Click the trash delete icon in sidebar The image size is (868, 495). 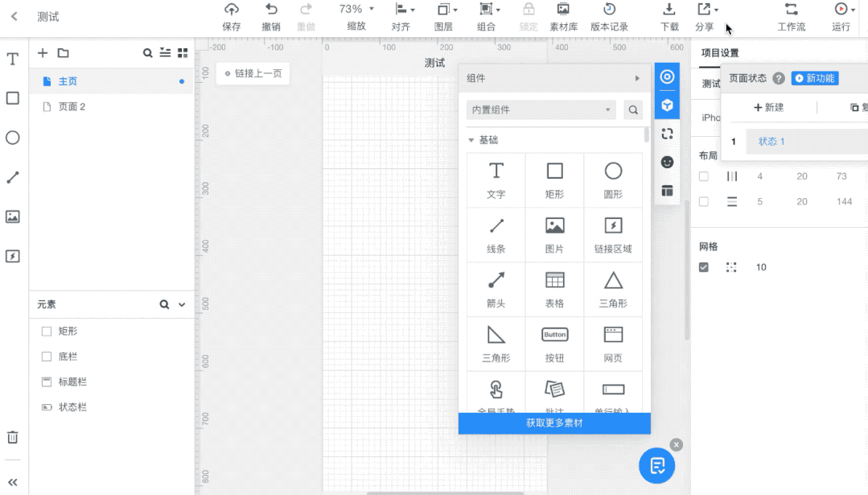(x=13, y=438)
